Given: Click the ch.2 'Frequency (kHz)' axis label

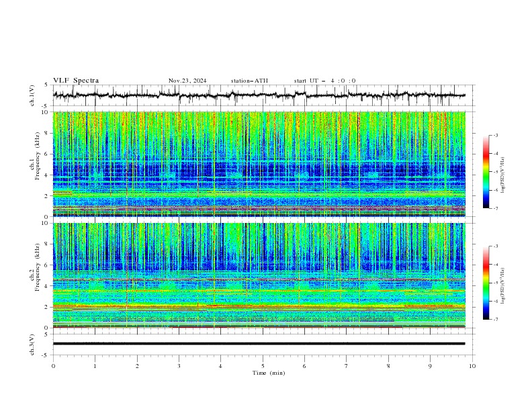Looking at the screenshot, I should [38, 267].
